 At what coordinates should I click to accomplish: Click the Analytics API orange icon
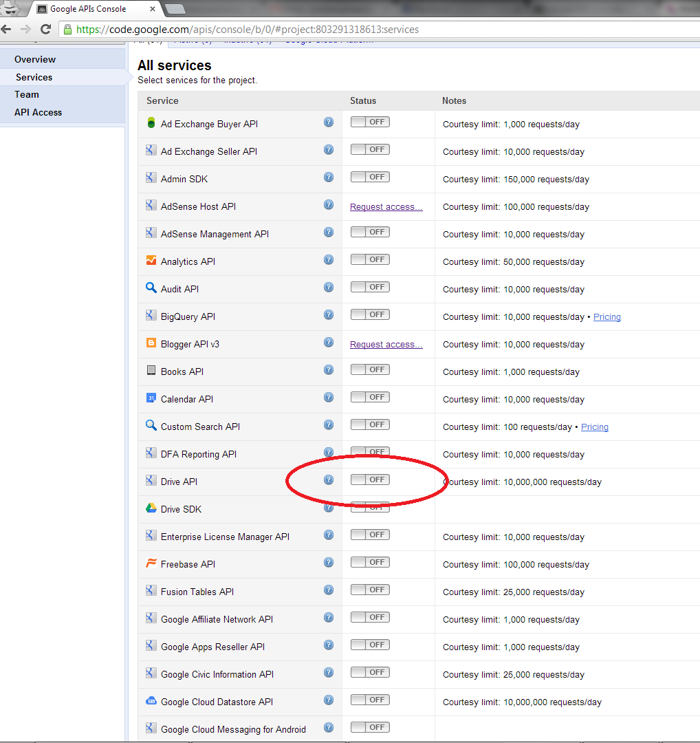pos(151,261)
